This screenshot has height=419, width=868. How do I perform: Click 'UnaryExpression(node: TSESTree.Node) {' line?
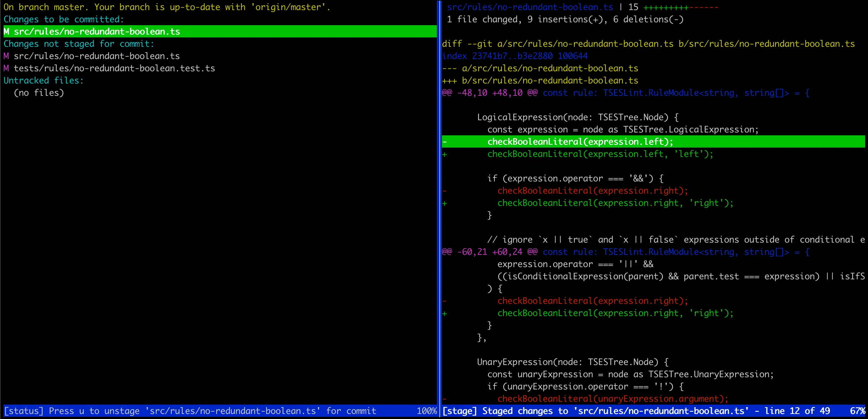pos(573,362)
